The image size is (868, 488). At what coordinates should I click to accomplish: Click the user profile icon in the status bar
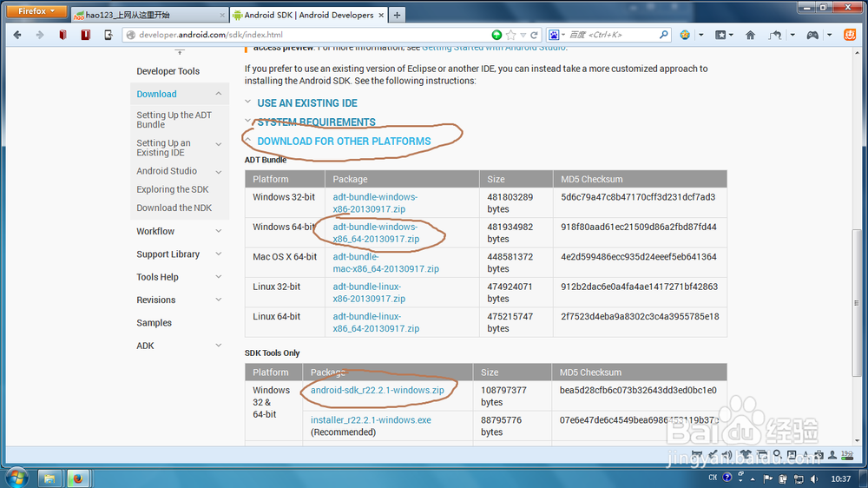point(832,455)
